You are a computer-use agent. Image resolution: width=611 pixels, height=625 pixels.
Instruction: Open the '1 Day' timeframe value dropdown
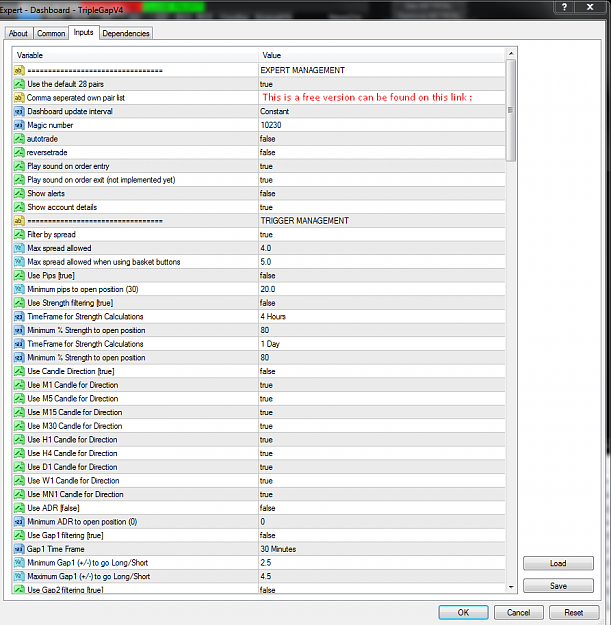[x=382, y=344]
